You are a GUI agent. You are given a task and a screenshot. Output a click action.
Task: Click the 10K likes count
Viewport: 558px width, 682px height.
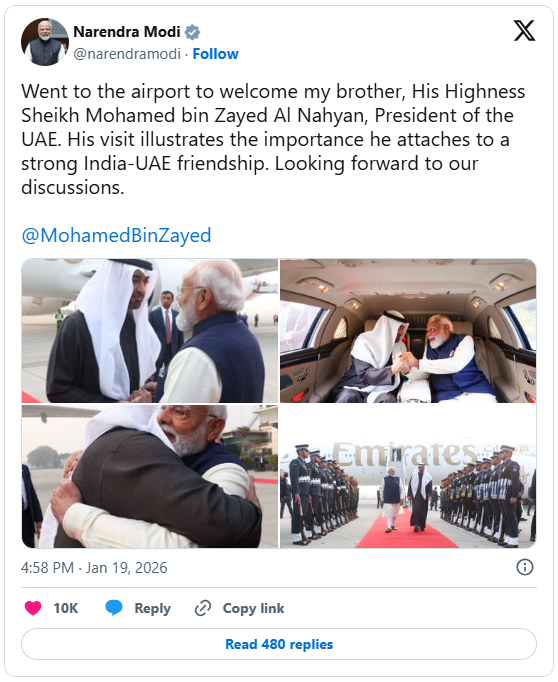click(66, 608)
